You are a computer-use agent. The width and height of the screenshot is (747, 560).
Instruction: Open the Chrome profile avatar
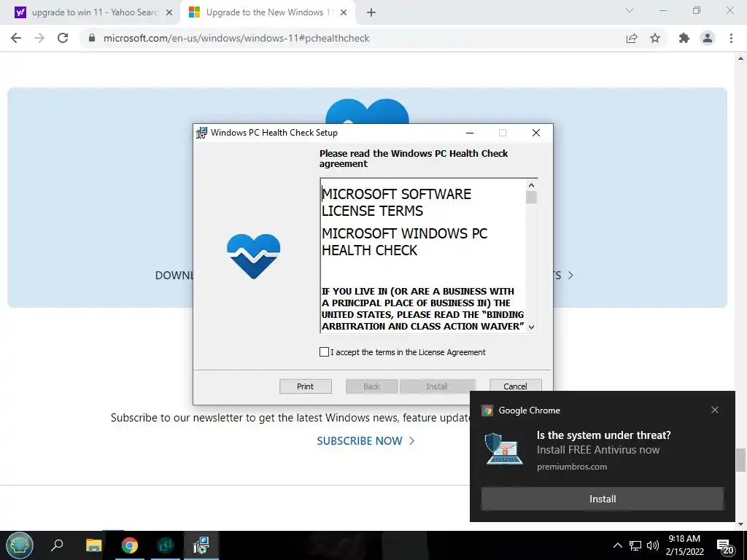(x=708, y=38)
